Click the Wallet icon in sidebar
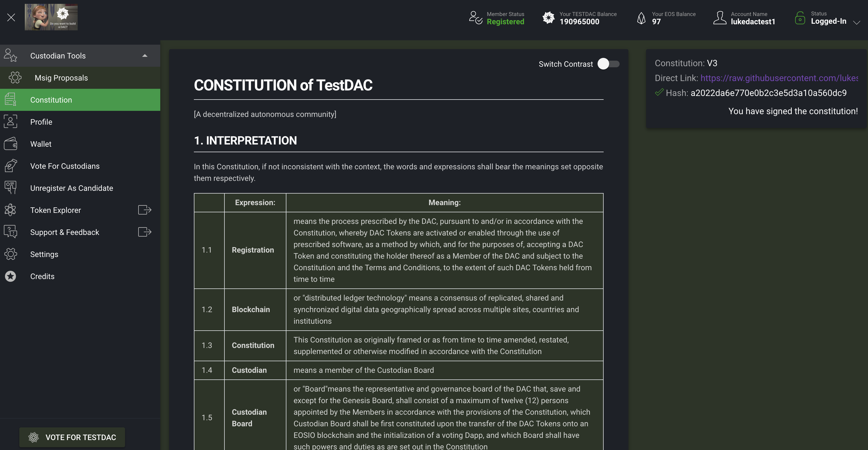Screen dimensions: 868x450 tap(10, 144)
